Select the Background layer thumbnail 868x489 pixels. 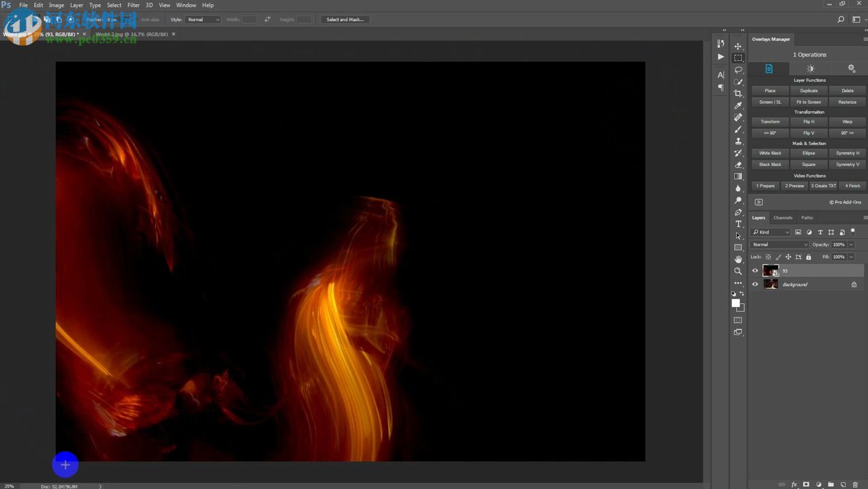tap(770, 284)
